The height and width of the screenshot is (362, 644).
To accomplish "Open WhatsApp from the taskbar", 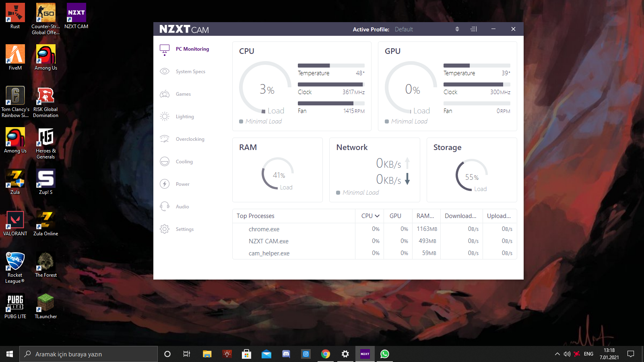I will 385,354.
